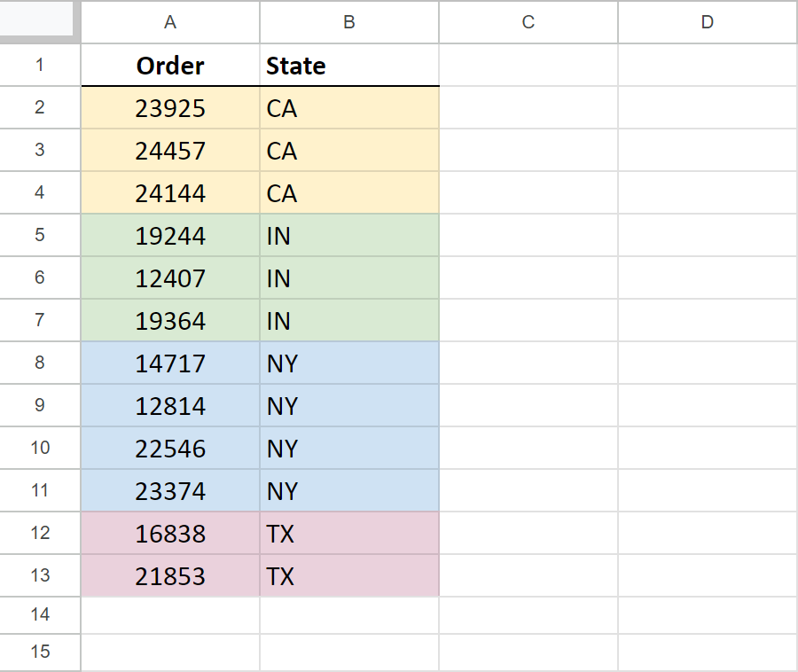Click the cell containing order 16838

(169, 533)
